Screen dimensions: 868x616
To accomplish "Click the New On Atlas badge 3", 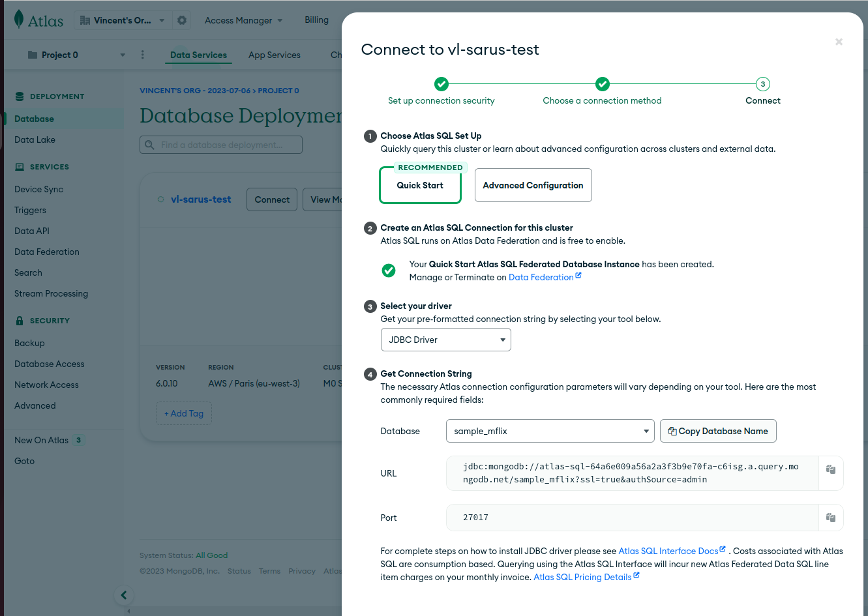I will pos(78,440).
